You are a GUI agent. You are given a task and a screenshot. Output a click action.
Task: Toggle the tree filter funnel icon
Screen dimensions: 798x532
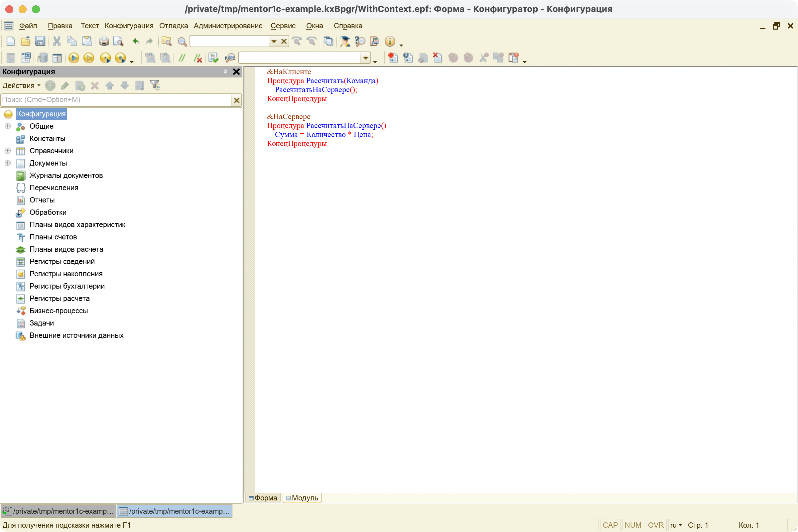[x=155, y=85]
